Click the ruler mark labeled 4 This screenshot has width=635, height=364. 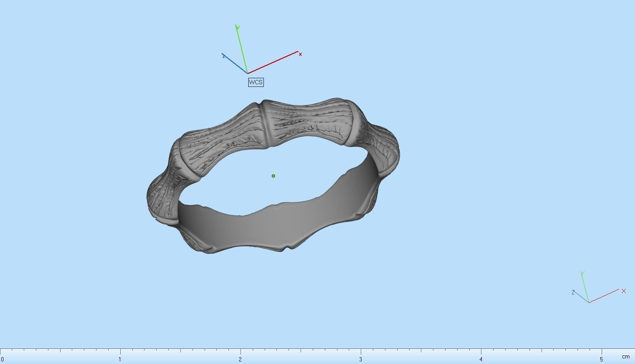tap(481, 359)
